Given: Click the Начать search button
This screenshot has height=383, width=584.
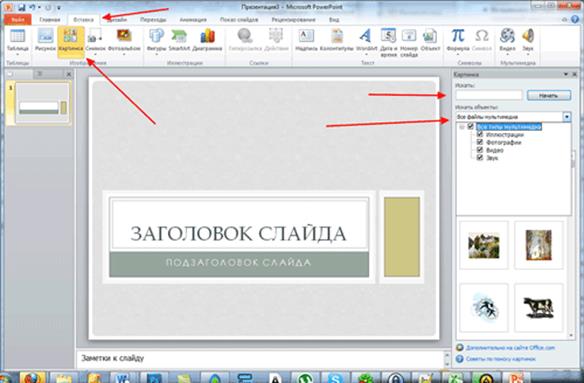Looking at the screenshot, I should [x=549, y=95].
